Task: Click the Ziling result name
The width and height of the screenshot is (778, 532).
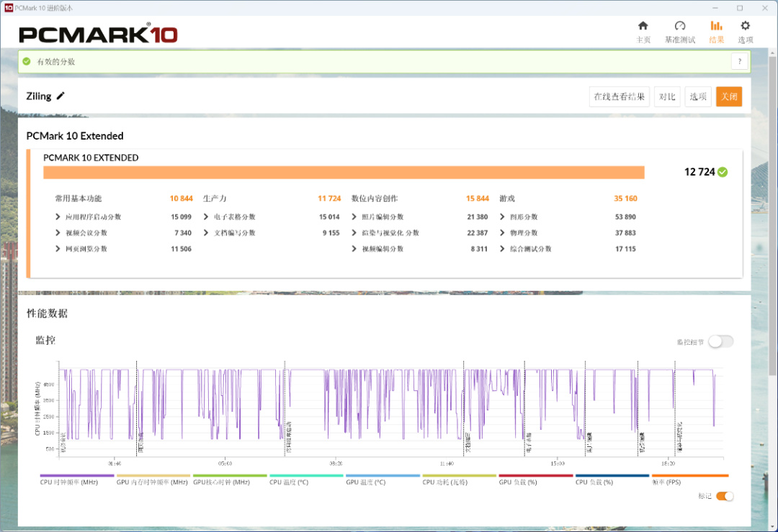Action: pyautogui.click(x=39, y=96)
